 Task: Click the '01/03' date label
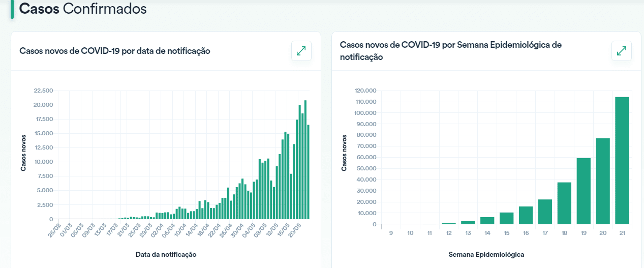(67, 229)
